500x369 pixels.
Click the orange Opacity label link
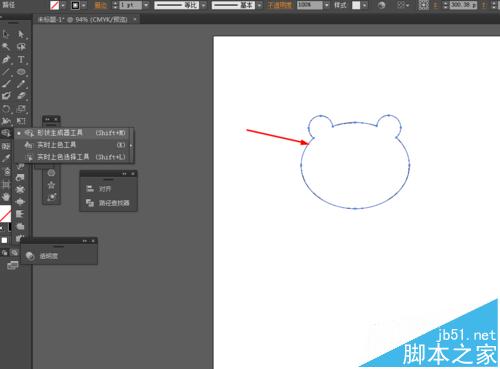coord(279,5)
